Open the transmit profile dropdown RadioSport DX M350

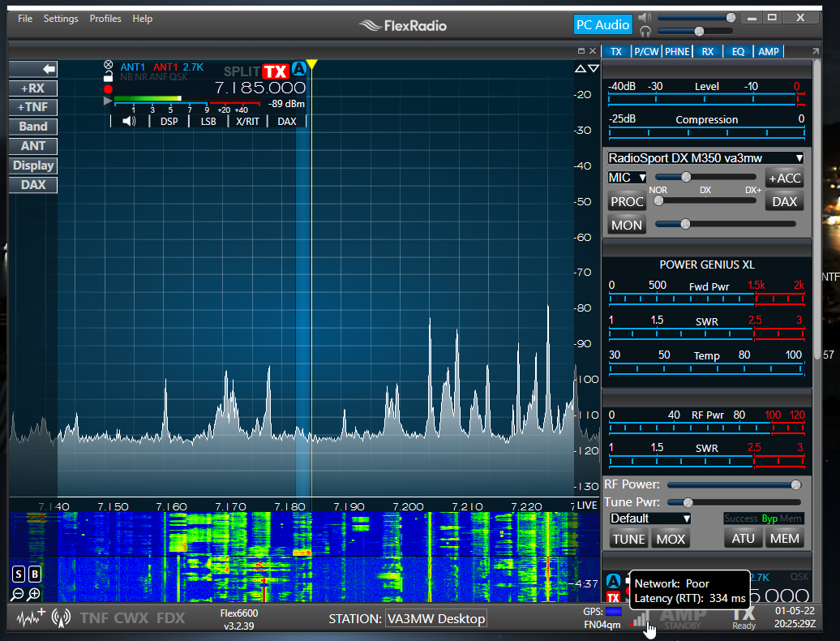pos(706,158)
